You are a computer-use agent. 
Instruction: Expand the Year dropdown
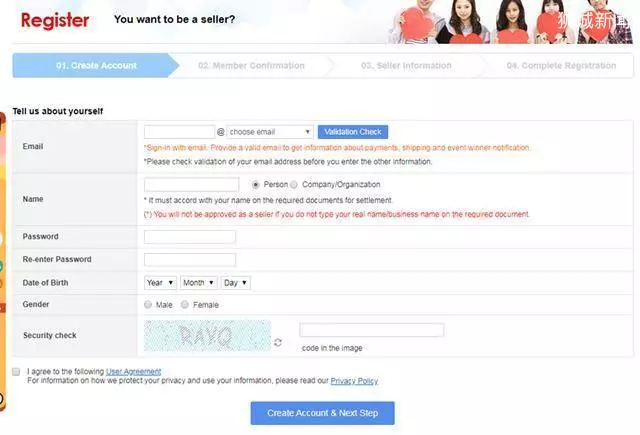(x=160, y=282)
